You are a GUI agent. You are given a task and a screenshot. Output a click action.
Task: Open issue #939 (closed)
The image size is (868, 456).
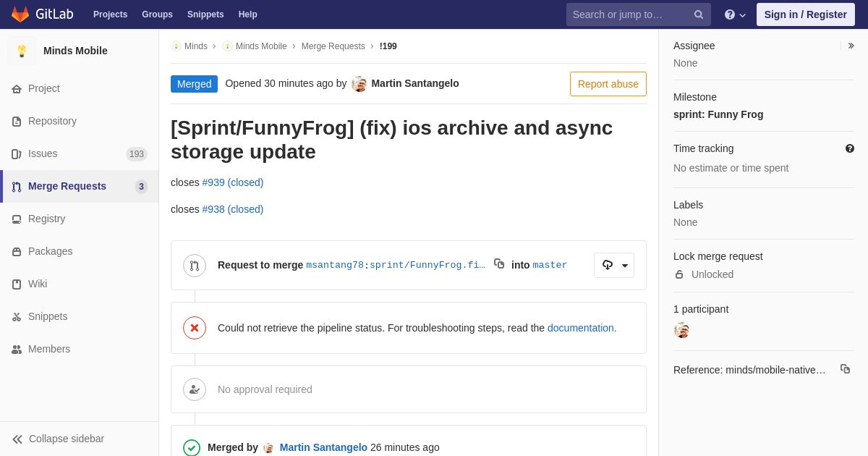point(233,182)
